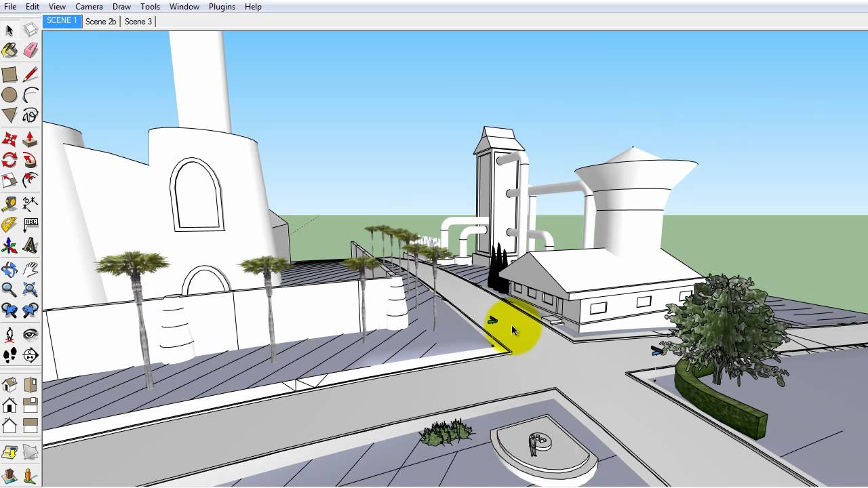Switch to the Scene 2b tab
This screenshot has height=488, width=868.
pyautogui.click(x=100, y=21)
